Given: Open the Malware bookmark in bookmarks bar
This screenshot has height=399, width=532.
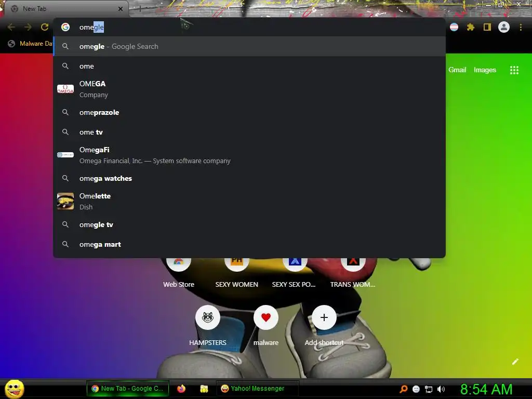Looking at the screenshot, I should click(30, 44).
